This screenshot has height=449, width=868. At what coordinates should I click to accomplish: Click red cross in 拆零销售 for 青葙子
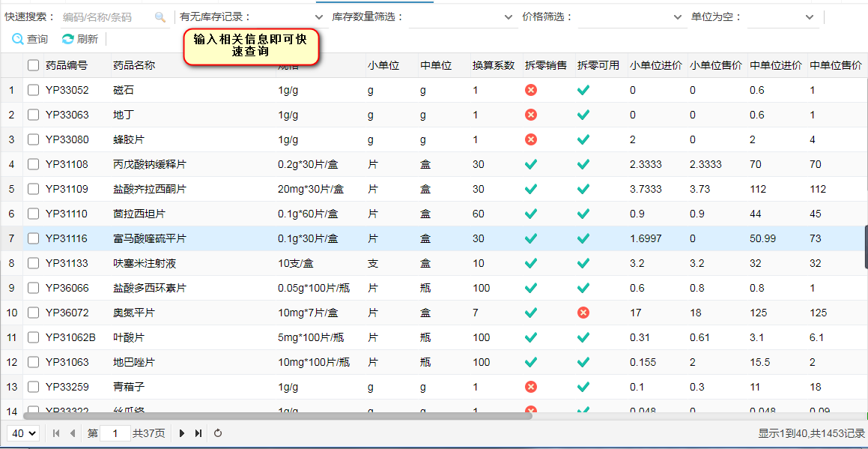pos(531,386)
